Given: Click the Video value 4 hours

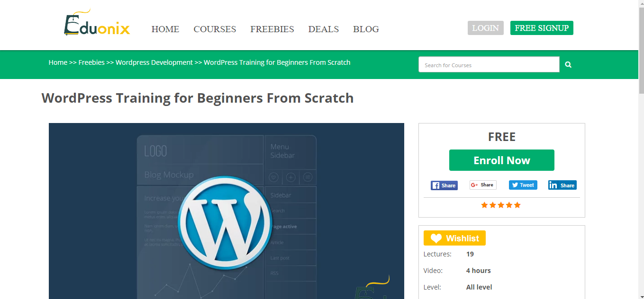Looking at the screenshot, I should 479,271.
